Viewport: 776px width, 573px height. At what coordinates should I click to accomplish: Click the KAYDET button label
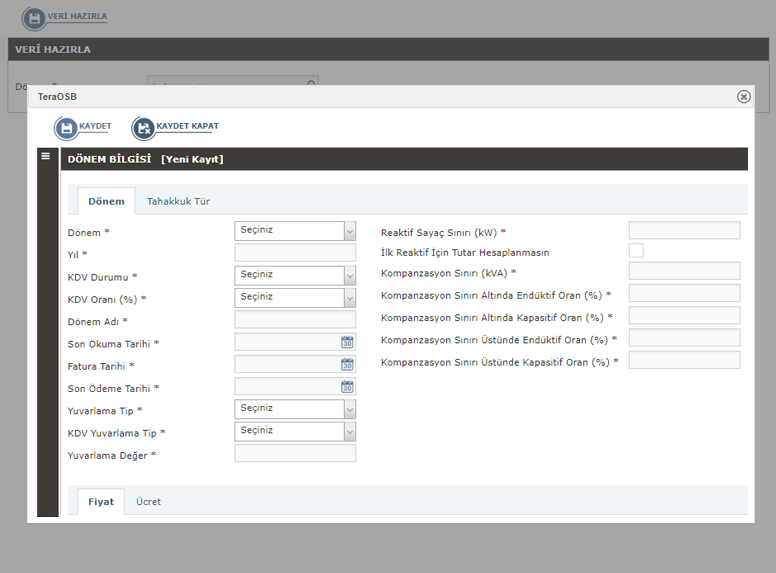[x=95, y=126]
